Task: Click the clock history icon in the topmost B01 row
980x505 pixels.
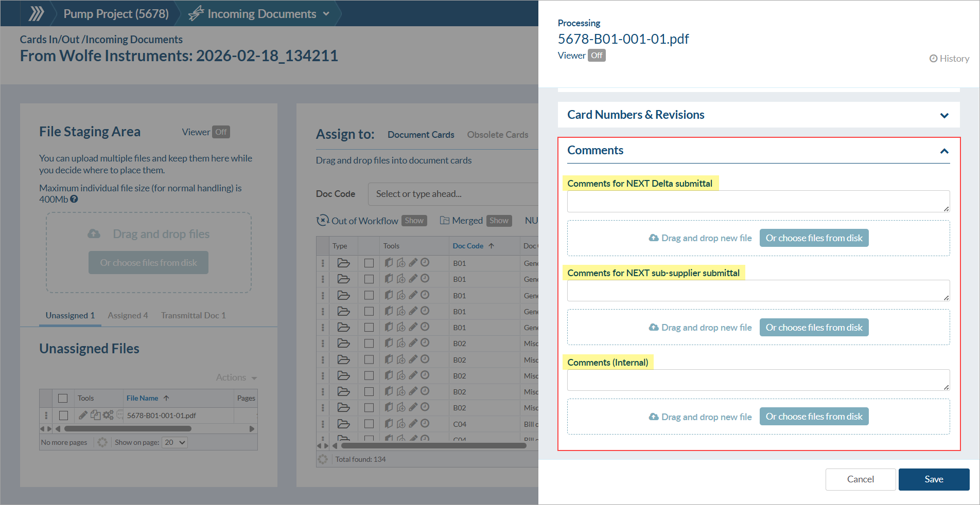Action: point(425,263)
